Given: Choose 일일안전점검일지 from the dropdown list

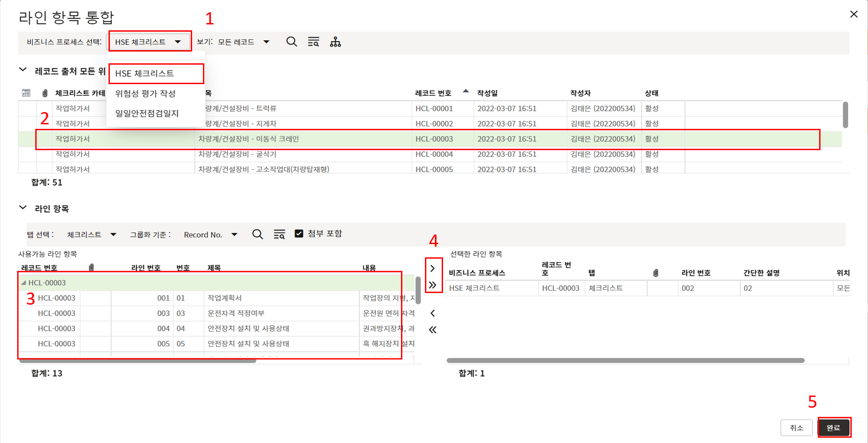Looking at the screenshot, I should click(146, 113).
